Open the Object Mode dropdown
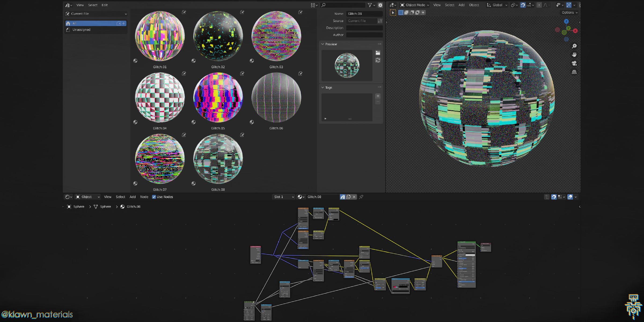644x322 pixels. [414, 5]
